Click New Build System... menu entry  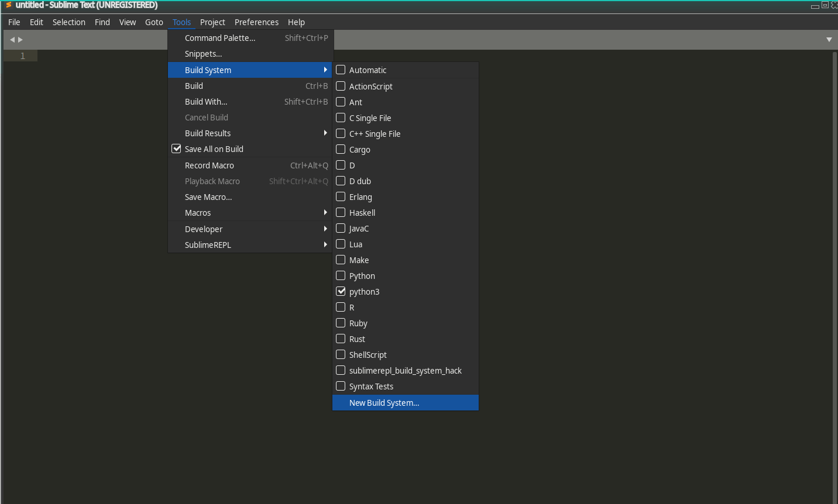[406, 402]
